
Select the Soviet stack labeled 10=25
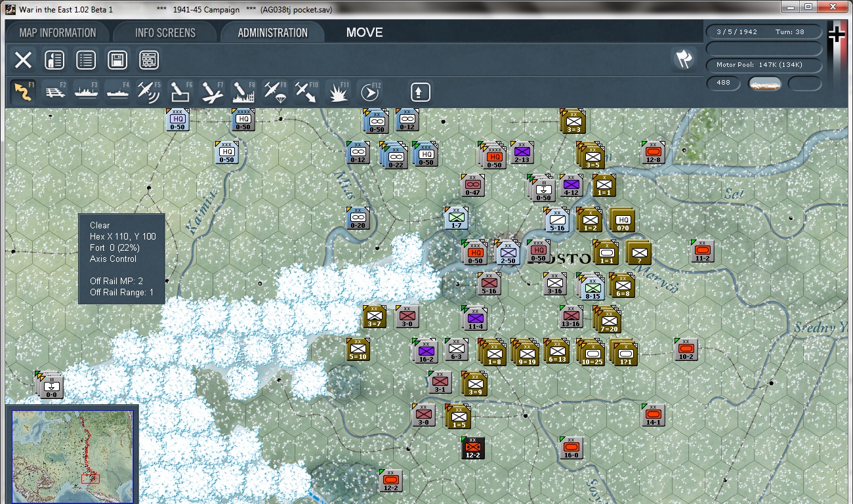[x=591, y=353]
